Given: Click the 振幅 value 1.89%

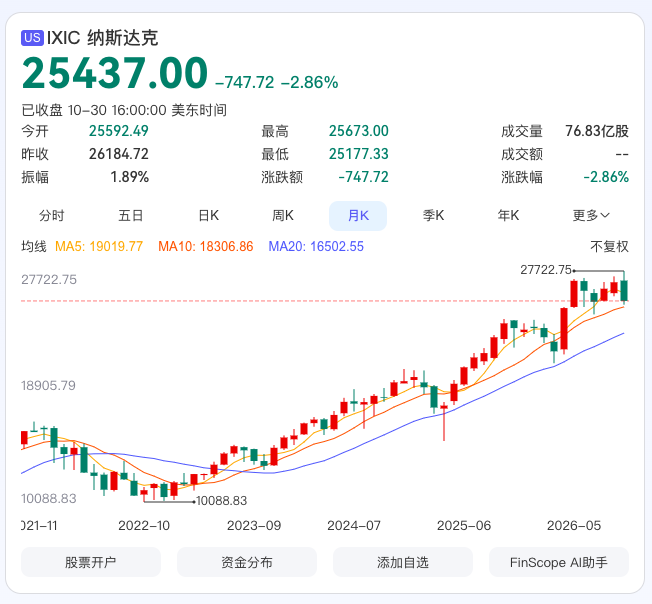Looking at the screenshot, I should (x=129, y=177).
